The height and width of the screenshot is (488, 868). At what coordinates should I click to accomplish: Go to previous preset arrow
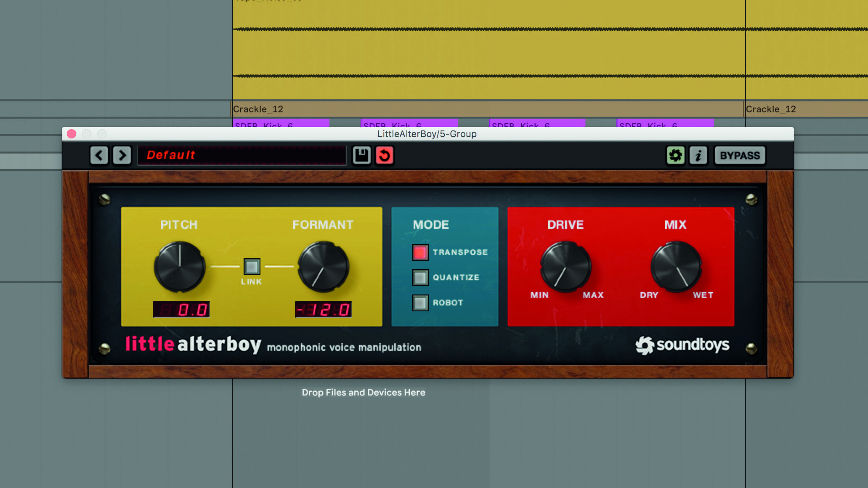[x=99, y=155]
